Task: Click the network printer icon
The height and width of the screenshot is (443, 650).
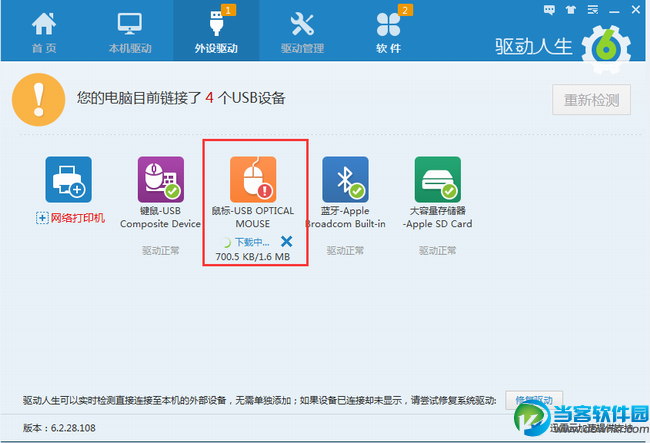Action: (x=68, y=179)
